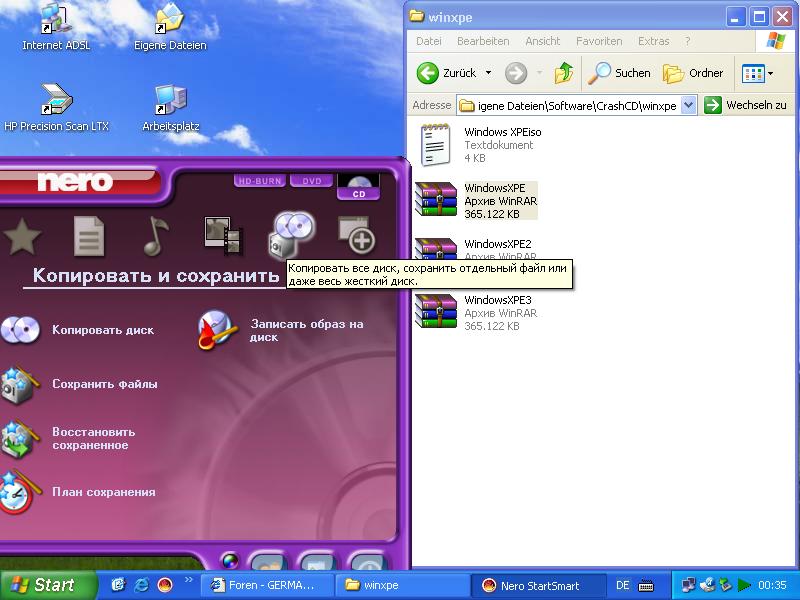
Task: Go back with the Zurück button
Action: (x=446, y=73)
